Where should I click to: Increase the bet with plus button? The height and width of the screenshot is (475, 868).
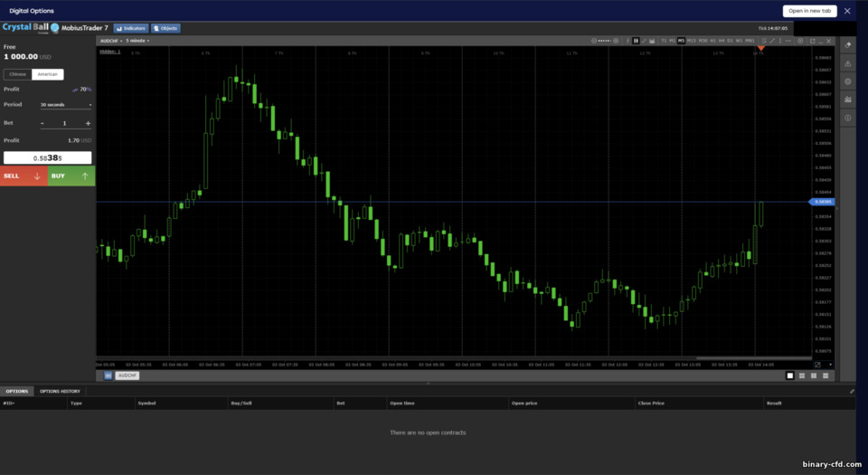88,123
